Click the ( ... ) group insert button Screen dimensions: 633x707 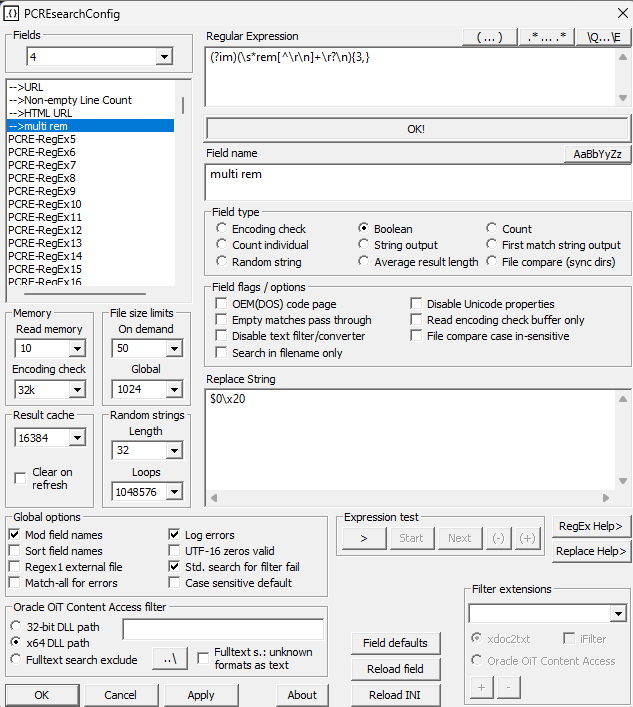pyautogui.click(x=490, y=37)
